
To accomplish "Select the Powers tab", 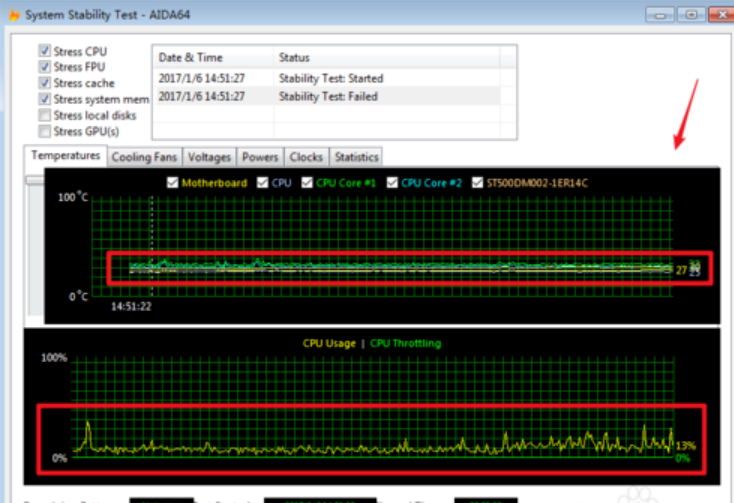I will coord(260,157).
